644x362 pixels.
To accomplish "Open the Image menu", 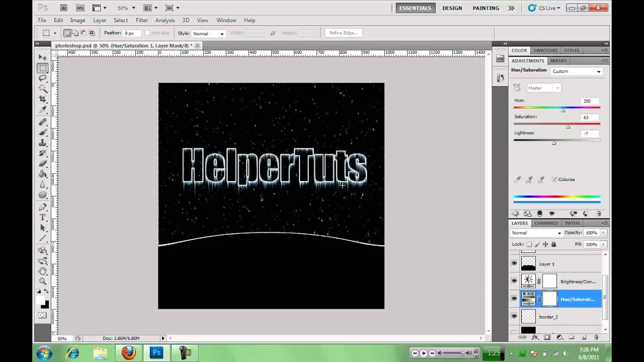I will (x=77, y=20).
